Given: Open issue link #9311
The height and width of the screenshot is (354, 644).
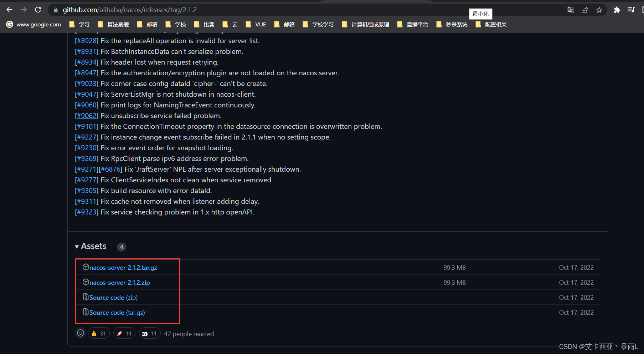Looking at the screenshot, I should [87, 201].
